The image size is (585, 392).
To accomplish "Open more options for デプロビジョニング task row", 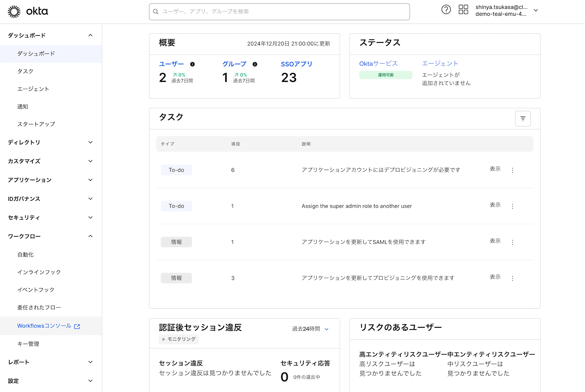I will (x=512, y=170).
